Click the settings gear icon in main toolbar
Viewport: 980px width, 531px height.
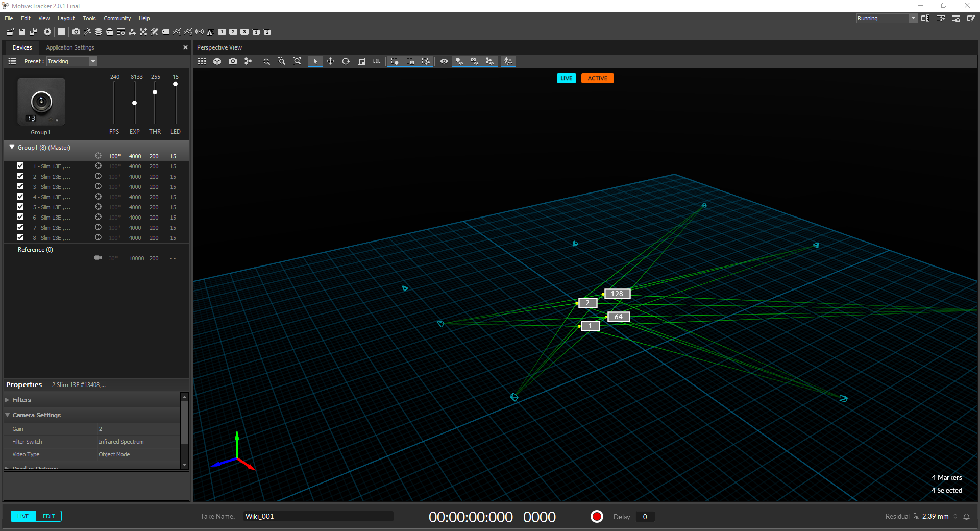click(x=47, y=32)
